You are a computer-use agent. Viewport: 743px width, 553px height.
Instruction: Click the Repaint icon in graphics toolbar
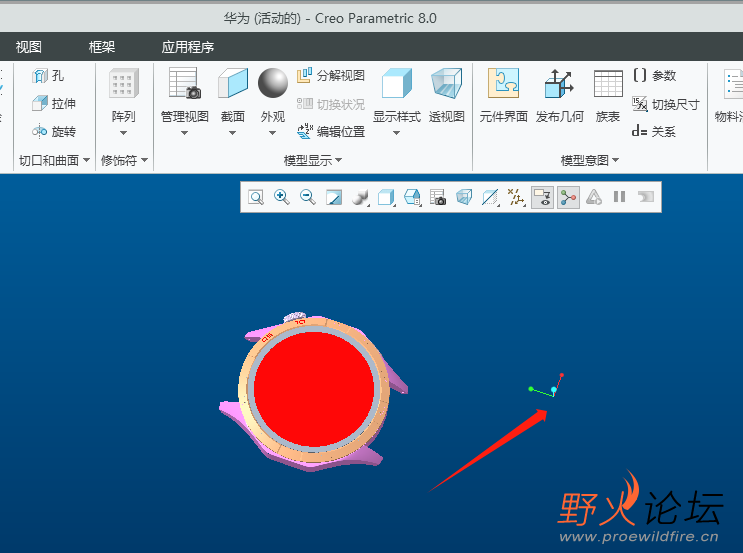334,197
